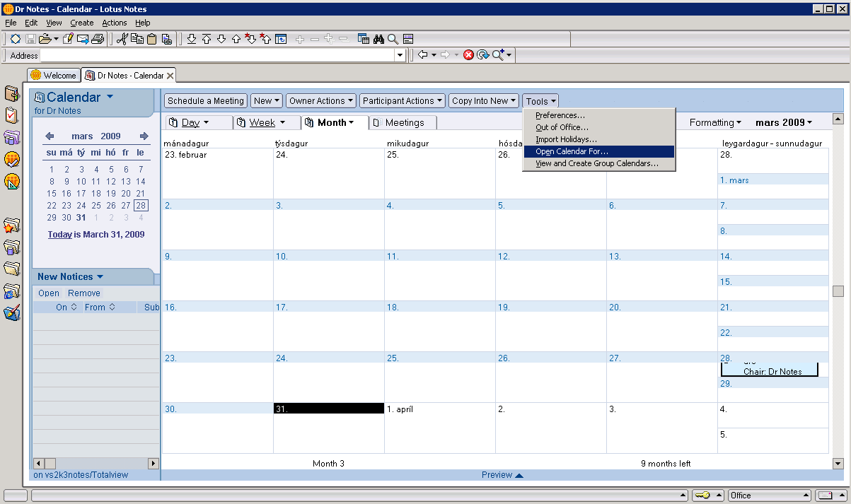851x504 pixels.
Task: Sort notices by the On column
Action: pos(66,307)
